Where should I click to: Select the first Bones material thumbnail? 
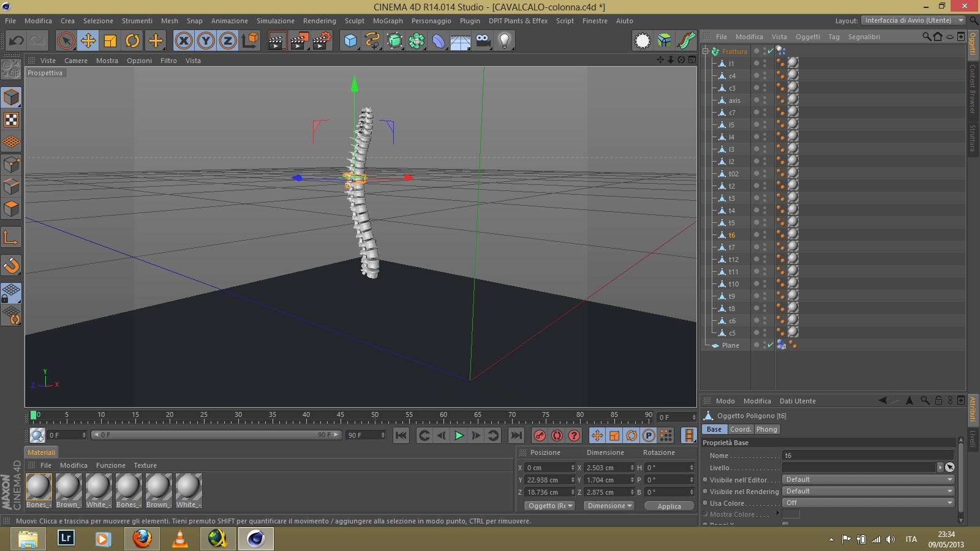pyautogui.click(x=39, y=487)
